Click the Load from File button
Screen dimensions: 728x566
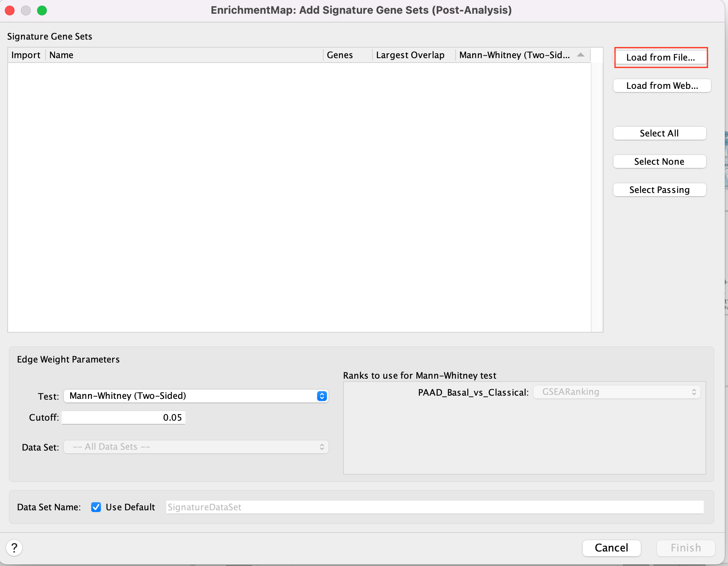660,57
